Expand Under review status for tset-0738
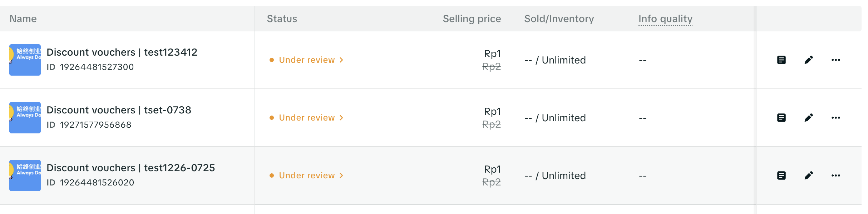This screenshot has height=214, width=868. coord(307,118)
